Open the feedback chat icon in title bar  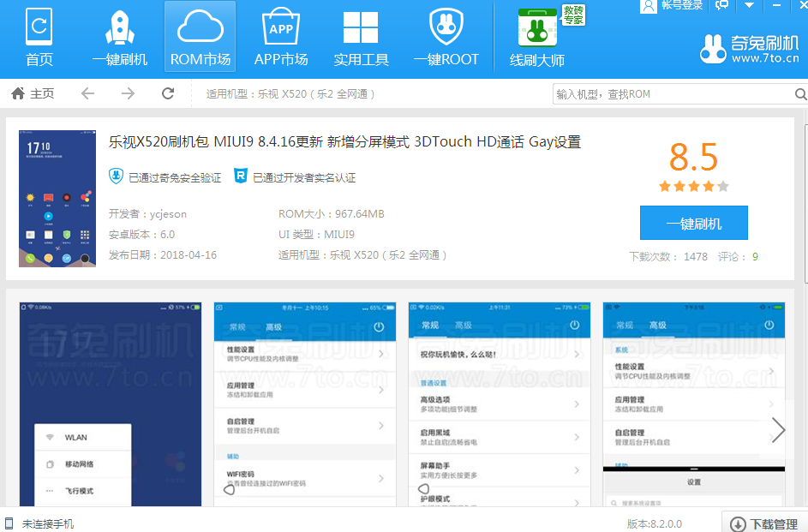tap(722, 5)
